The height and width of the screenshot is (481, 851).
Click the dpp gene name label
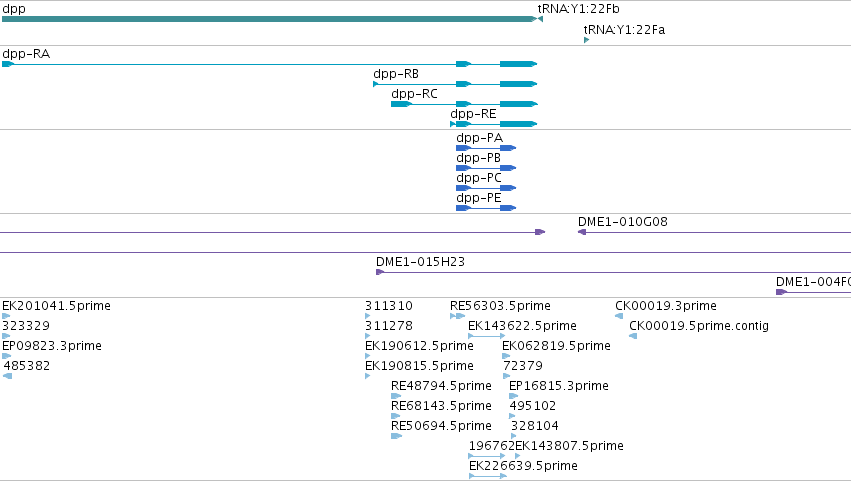14,9
